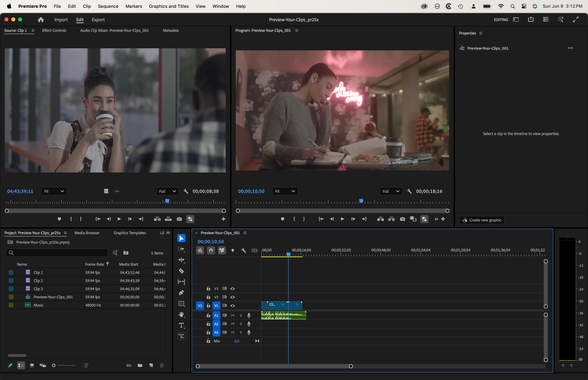Select the Razor tool
Screen dimensions: 588x380
tap(181, 271)
